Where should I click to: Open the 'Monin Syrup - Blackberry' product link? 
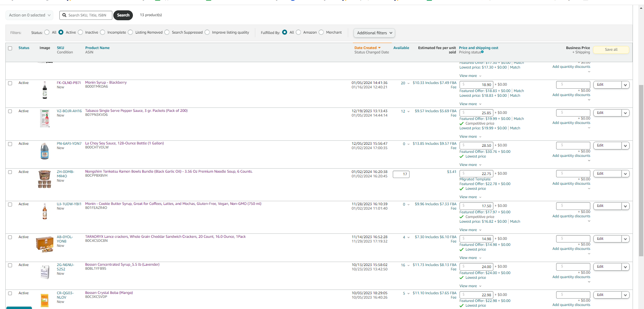tap(106, 82)
